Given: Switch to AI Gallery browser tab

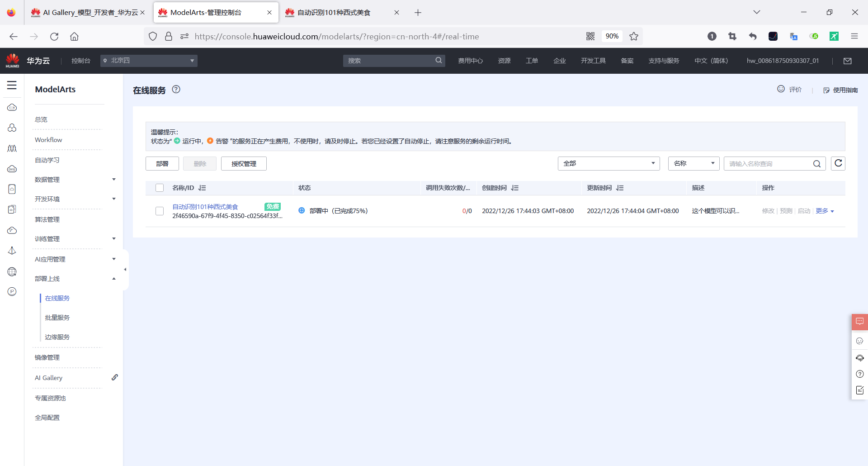Looking at the screenshot, I should click(x=89, y=12).
